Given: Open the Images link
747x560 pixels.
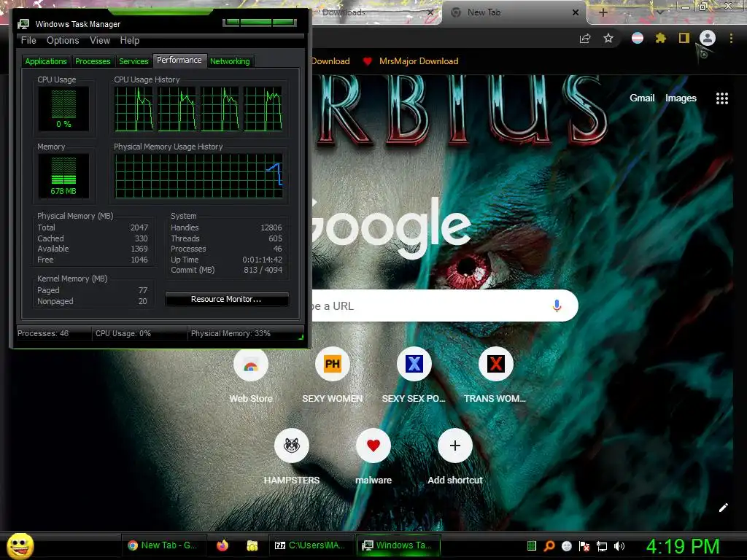Looking at the screenshot, I should pyautogui.click(x=681, y=98).
